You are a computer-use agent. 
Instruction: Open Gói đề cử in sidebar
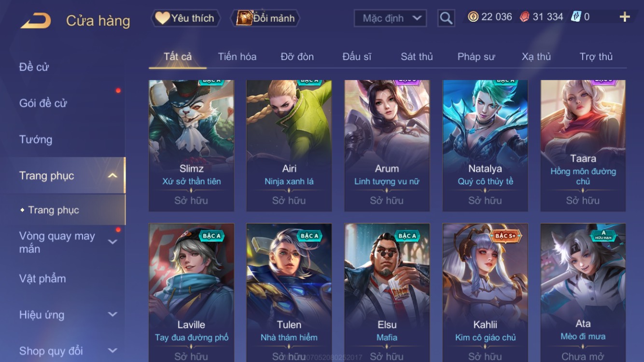coord(43,103)
